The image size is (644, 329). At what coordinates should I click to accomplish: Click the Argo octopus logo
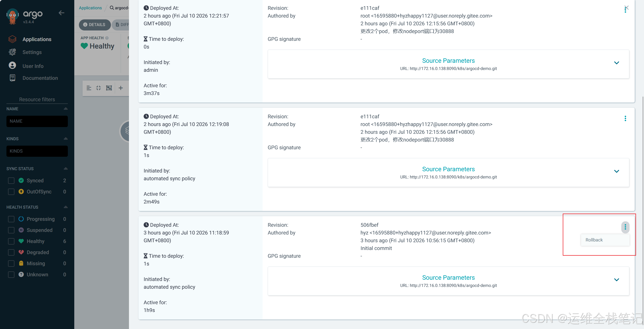pyautogui.click(x=12, y=17)
